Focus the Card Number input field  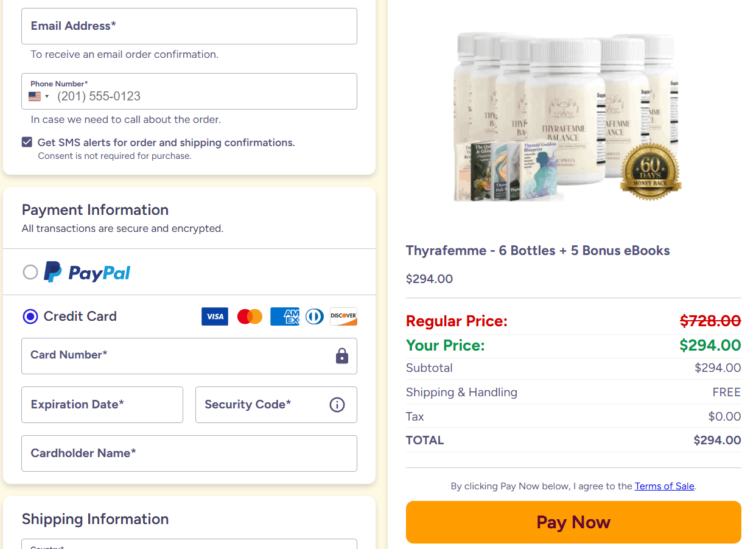[177, 356]
